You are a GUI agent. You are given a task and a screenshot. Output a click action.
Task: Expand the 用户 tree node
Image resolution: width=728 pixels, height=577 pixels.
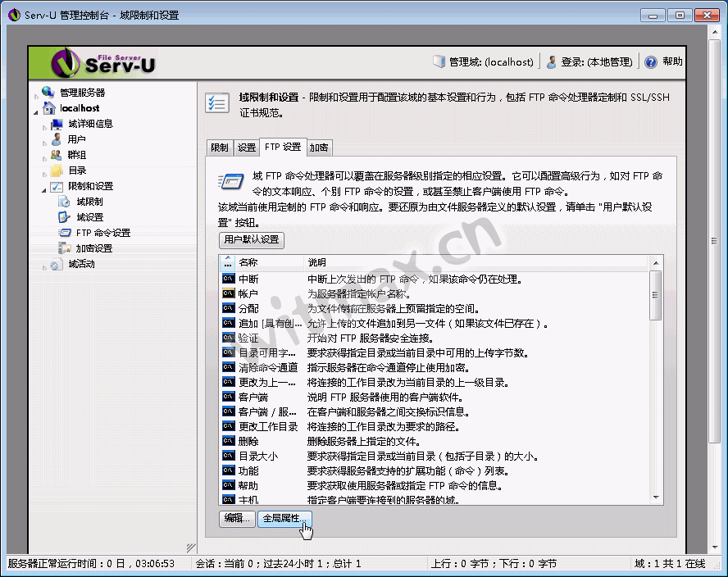point(44,143)
